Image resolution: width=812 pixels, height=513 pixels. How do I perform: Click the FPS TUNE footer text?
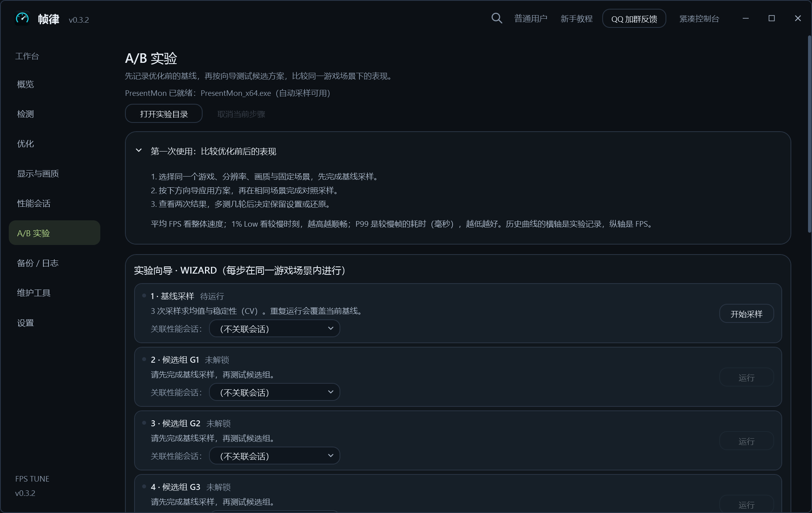[x=32, y=479]
